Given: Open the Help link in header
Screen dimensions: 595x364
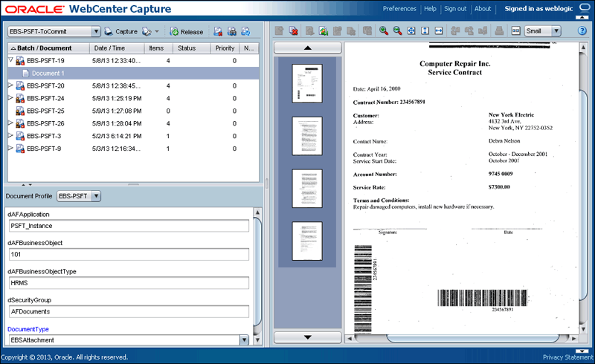Looking at the screenshot, I should (430, 9).
